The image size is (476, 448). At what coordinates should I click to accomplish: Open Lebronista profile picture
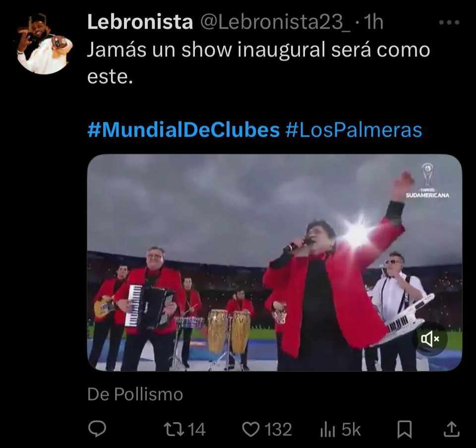45,44
